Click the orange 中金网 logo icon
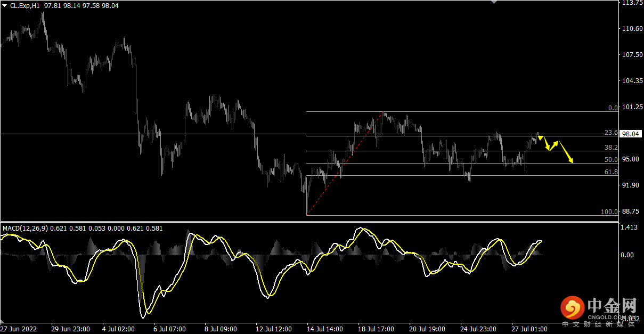Image resolution: width=644 pixels, height=334 pixels. pos(572,307)
